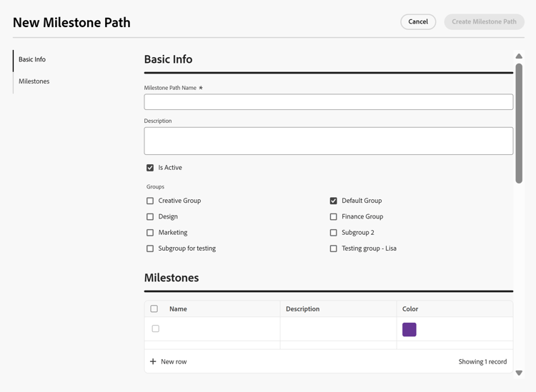Toggle the Is Active checkbox
Image resolution: width=536 pixels, height=392 pixels.
150,168
